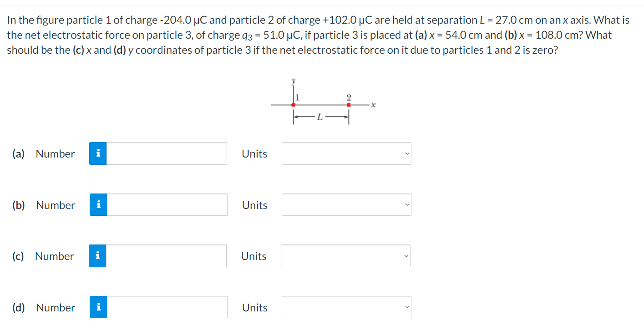The image size is (644, 331).
Task: Click the info icon beside part (d) Number
Action: coord(97,307)
